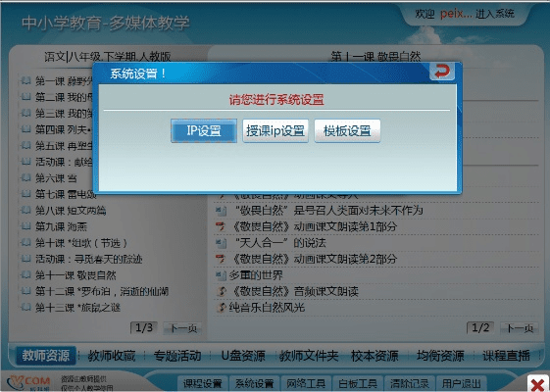Go to 下一页 of lesson list
The width and height of the screenshot is (550, 392).
point(183,328)
